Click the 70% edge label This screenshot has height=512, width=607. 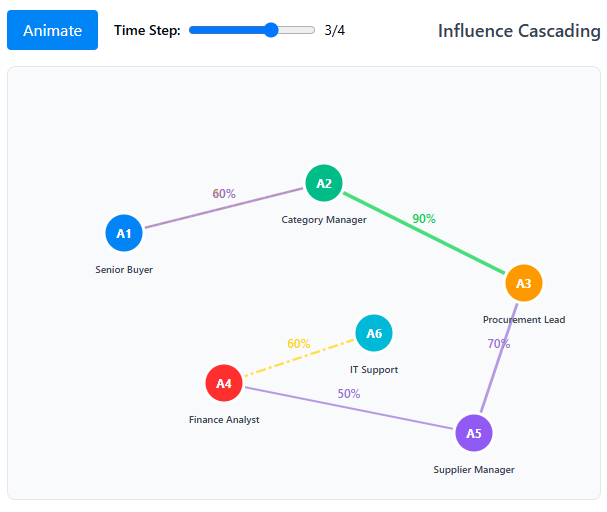pyautogui.click(x=499, y=344)
